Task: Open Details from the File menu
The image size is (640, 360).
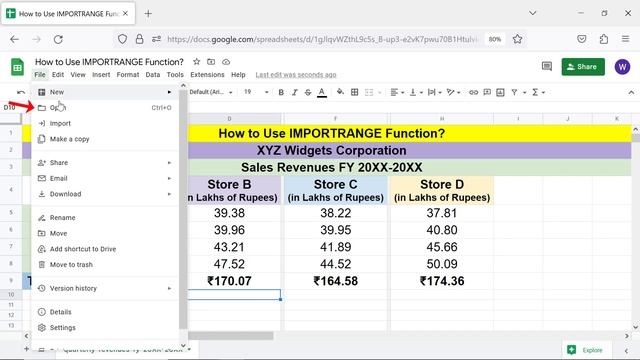Action: pos(105,312)
